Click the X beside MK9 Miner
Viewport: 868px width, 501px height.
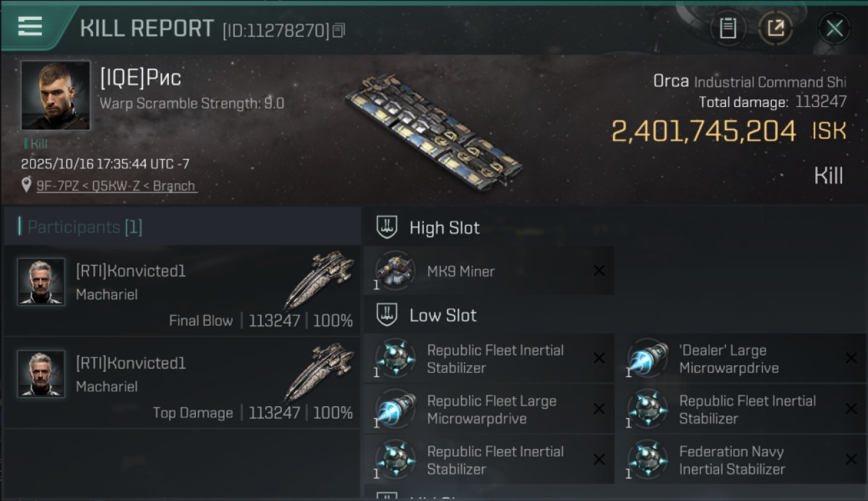coord(599,271)
